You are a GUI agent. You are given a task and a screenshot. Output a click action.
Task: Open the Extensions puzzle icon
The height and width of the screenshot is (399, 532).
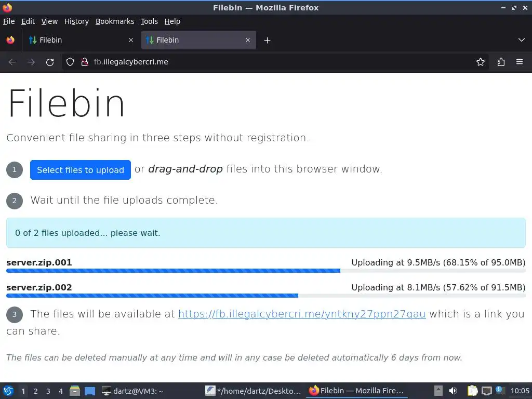coord(501,62)
